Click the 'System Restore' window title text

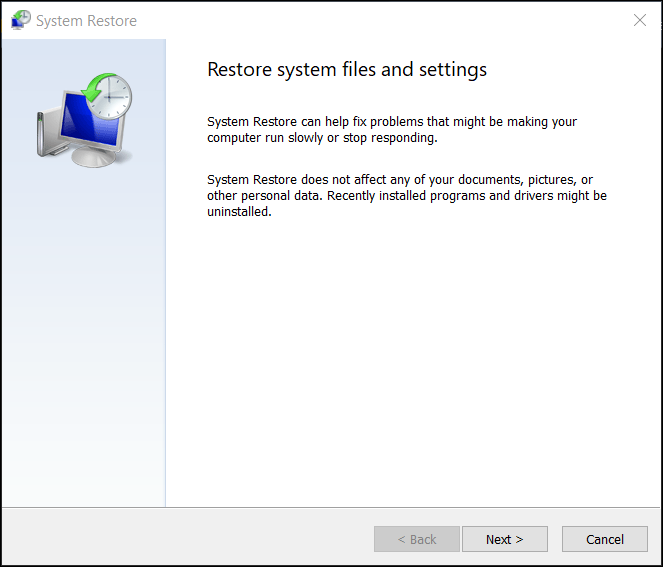click(x=86, y=21)
